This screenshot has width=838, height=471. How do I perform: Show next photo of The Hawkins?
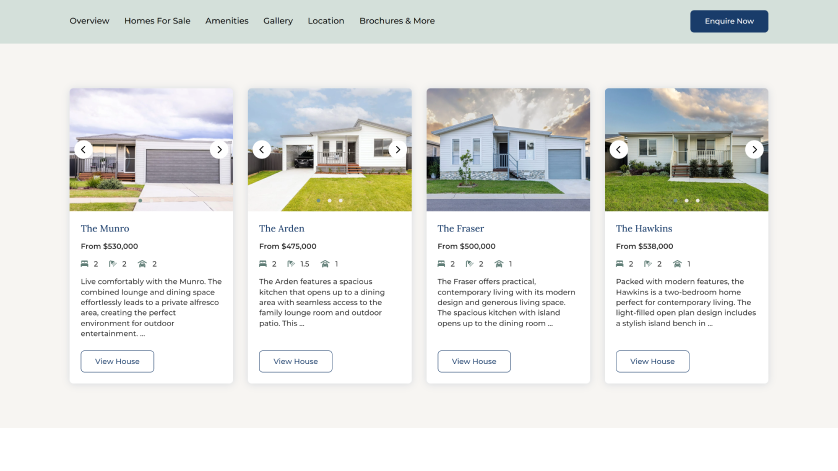click(x=754, y=150)
